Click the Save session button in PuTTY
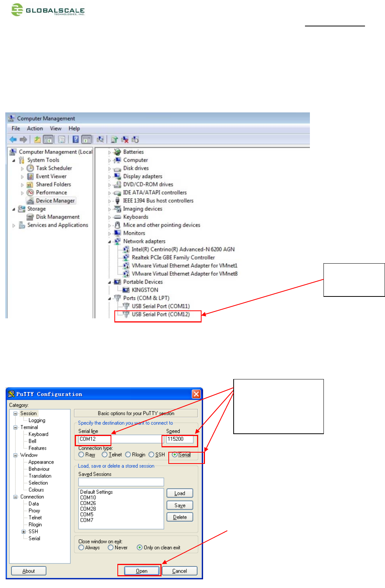385x588 pixels. [x=180, y=505]
